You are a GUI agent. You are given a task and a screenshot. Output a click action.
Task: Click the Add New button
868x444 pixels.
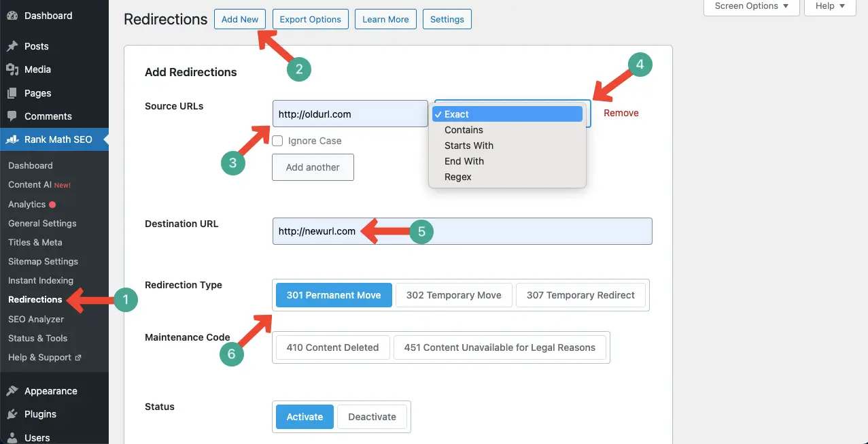click(240, 19)
